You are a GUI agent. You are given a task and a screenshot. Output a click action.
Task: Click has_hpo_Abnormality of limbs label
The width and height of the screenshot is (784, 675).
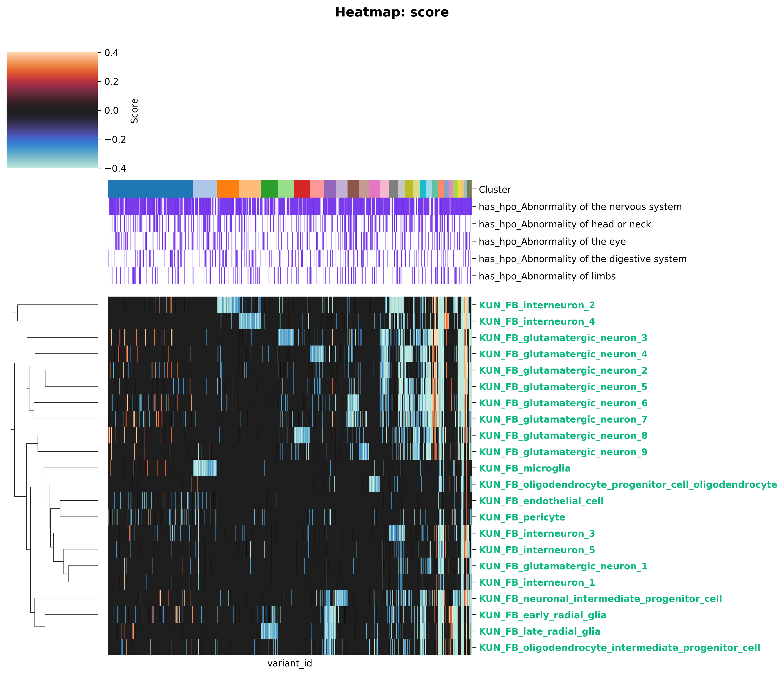click(x=547, y=276)
